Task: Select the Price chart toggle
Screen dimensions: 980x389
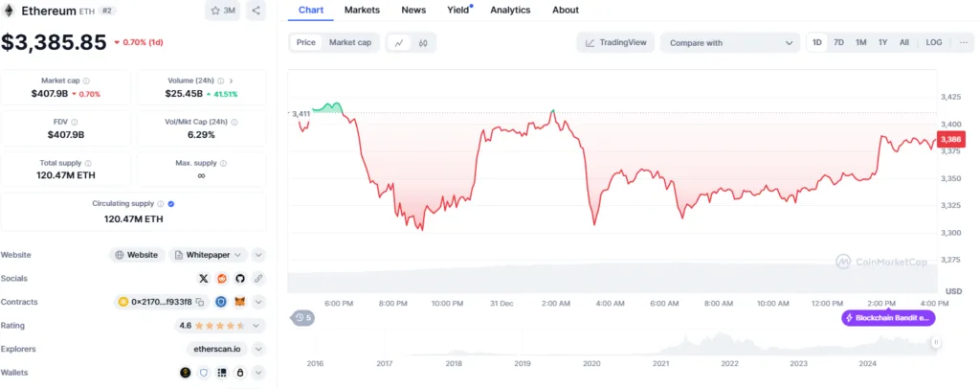Action: [305, 42]
